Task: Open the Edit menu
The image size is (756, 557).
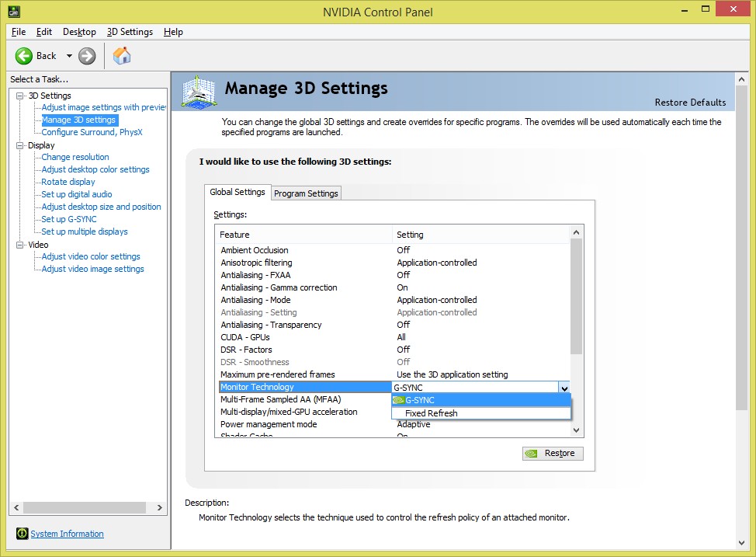Action: (44, 32)
